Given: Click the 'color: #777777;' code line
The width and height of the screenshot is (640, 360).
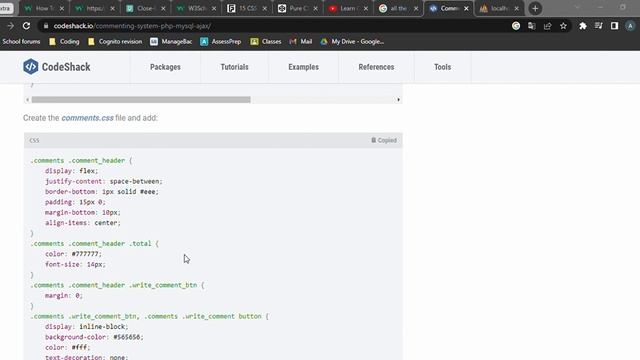Looking at the screenshot, I should [73, 254].
